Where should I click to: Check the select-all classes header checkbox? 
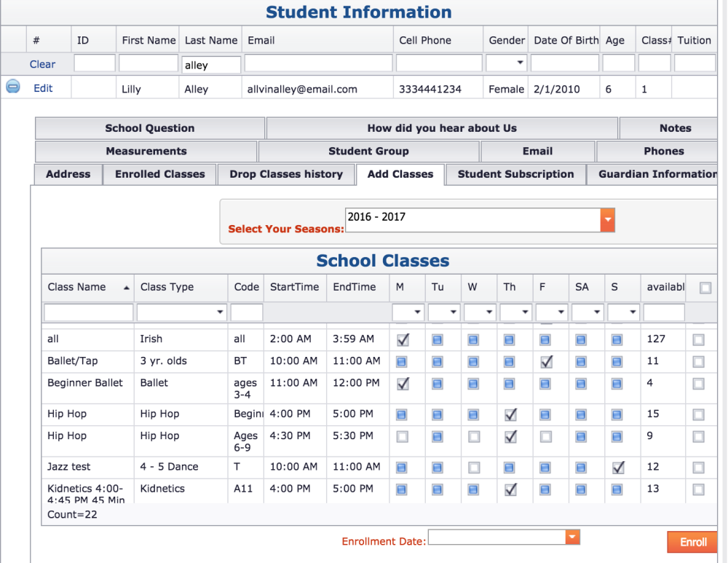pyautogui.click(x=705, y=288)
